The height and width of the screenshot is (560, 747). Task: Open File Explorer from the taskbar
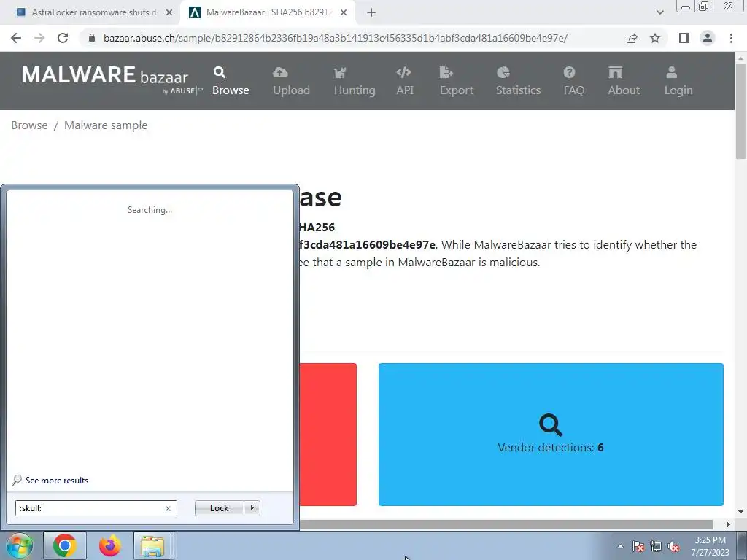(x=152, y=545)
